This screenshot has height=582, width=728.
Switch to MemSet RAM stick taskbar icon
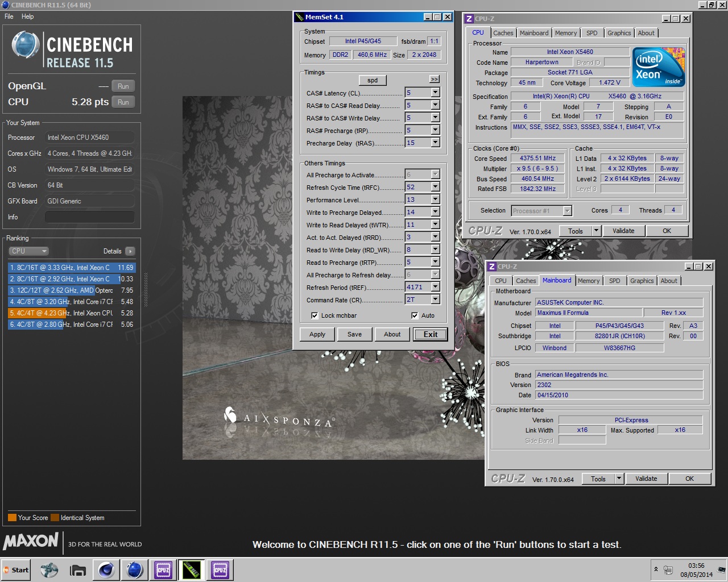191,570
